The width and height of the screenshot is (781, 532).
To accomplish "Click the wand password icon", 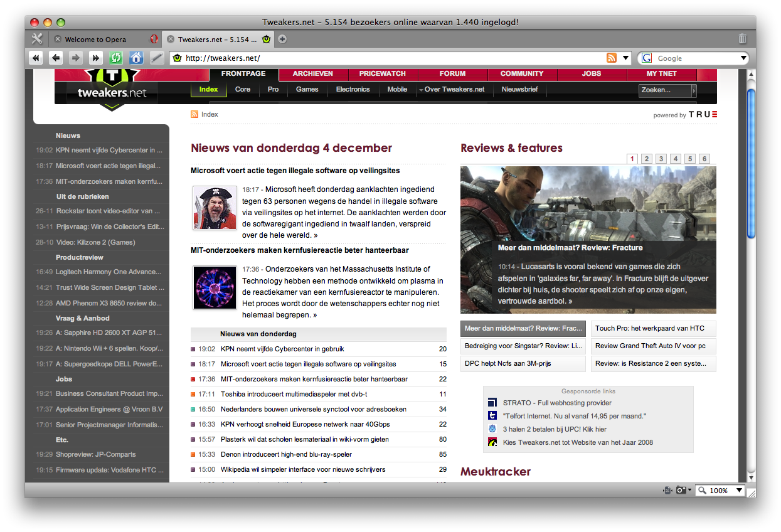I will click(156, 58).
